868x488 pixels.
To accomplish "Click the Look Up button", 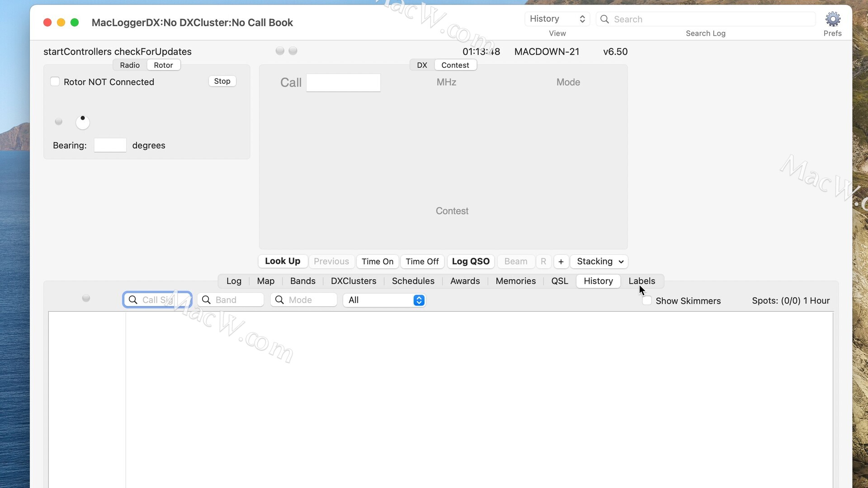I will [283, 261].
